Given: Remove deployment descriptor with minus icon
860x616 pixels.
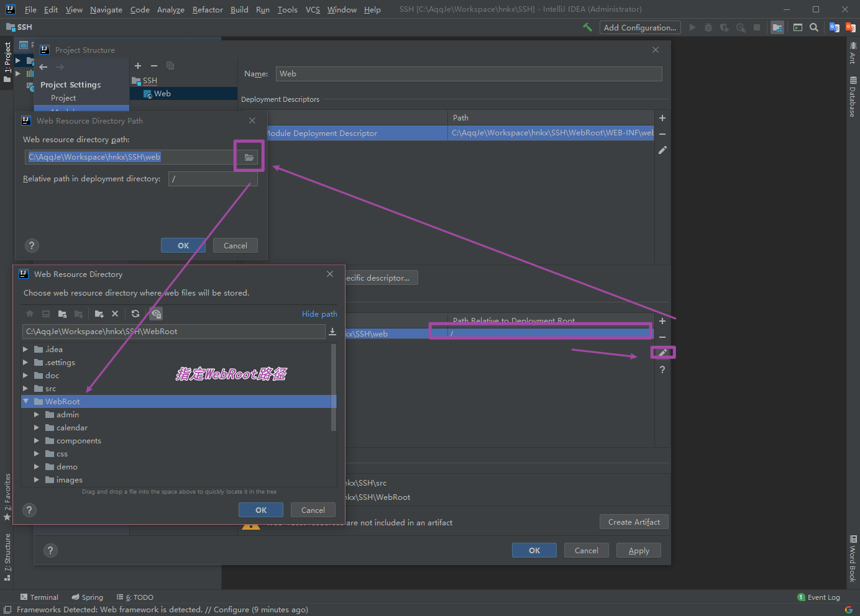Looking at the screenshot, I should click(x=662, y=134).
